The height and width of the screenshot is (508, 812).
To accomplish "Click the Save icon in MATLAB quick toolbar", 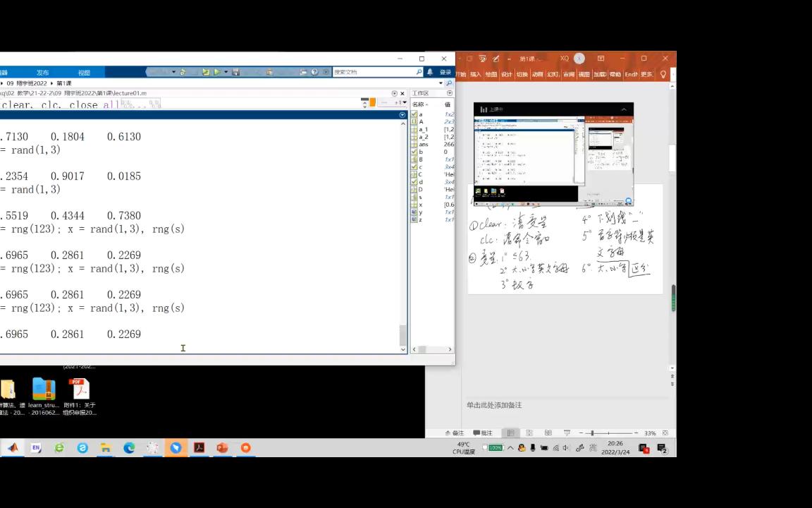I will point(236,71).
